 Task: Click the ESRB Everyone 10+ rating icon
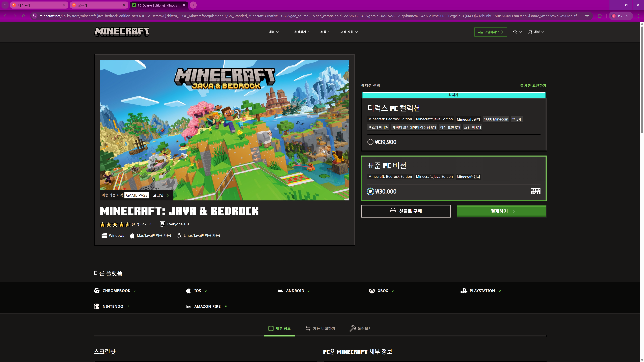coord(163,224)
